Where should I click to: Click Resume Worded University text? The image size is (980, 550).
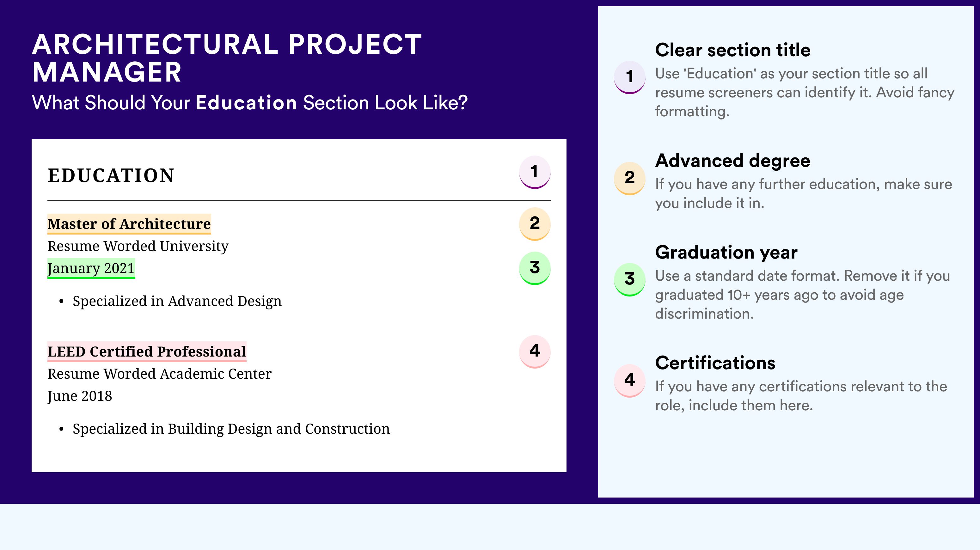point(138,247)
